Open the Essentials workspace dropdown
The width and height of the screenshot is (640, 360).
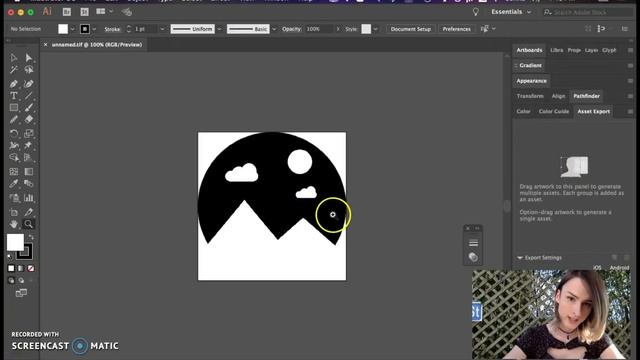[511, 12]
